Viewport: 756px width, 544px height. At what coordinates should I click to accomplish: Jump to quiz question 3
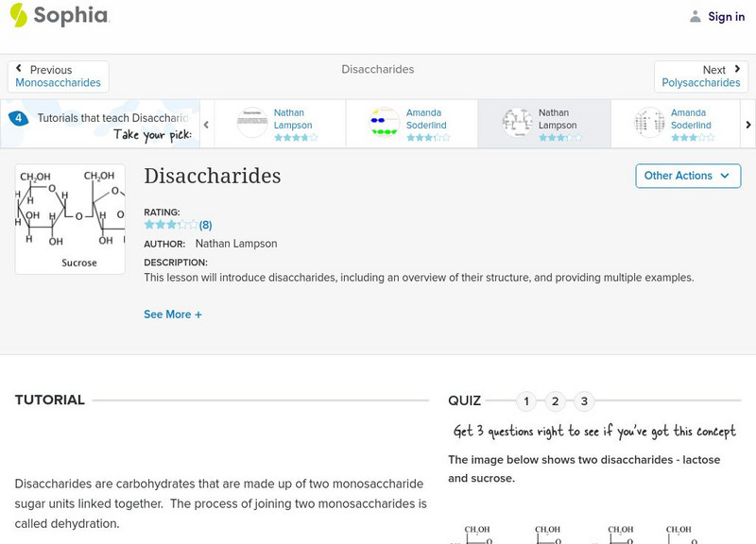pos(584,400)
